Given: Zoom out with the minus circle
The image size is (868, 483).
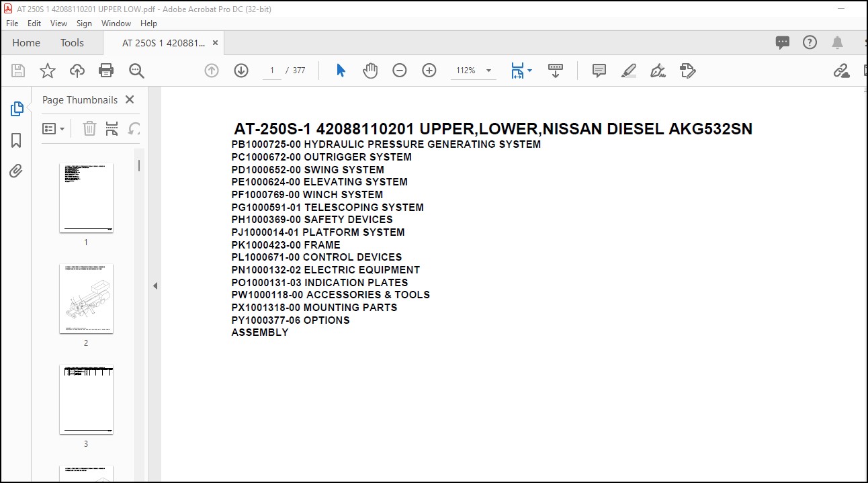Looking at the screenshot, I should 400,71.
